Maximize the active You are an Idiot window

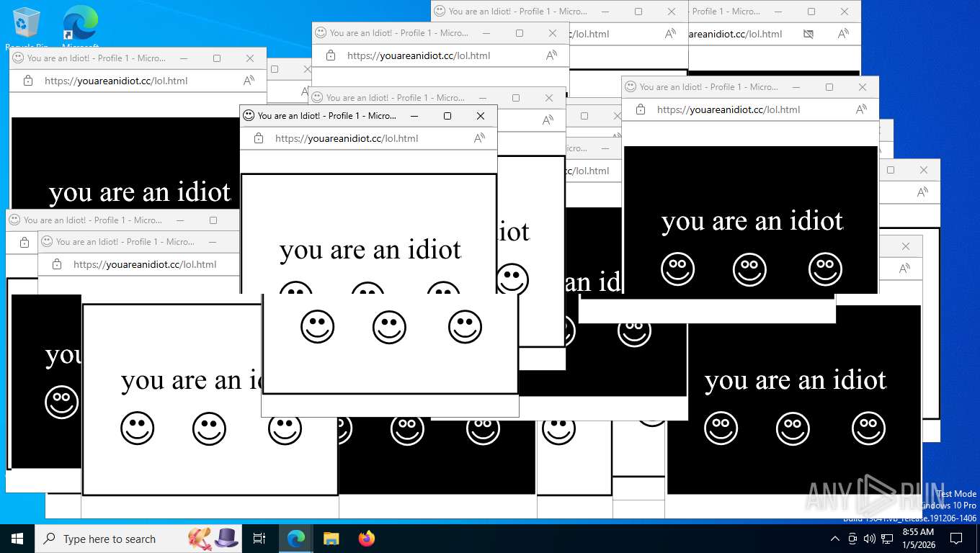point(447,116)
